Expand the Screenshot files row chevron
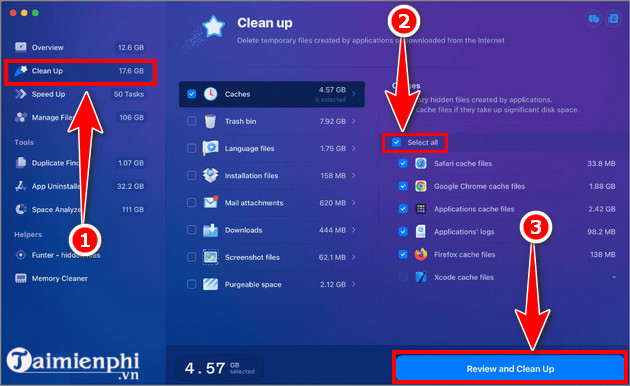Screen dimensions: 630x386 354,257
